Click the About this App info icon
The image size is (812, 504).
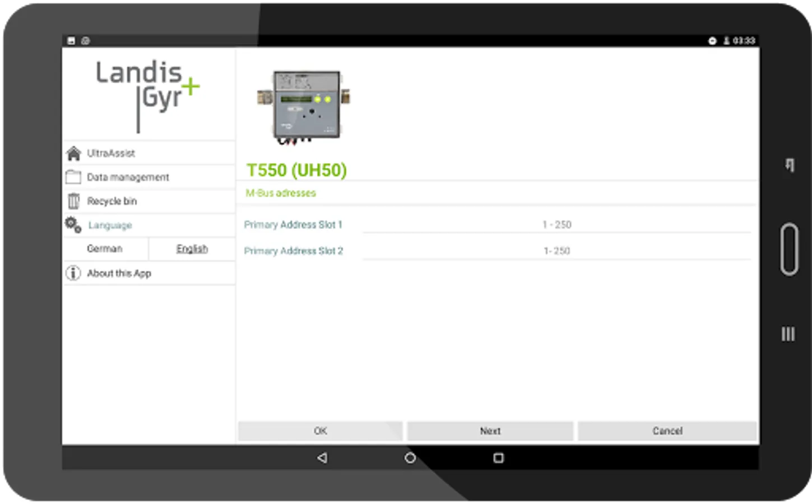click(73, 273)
